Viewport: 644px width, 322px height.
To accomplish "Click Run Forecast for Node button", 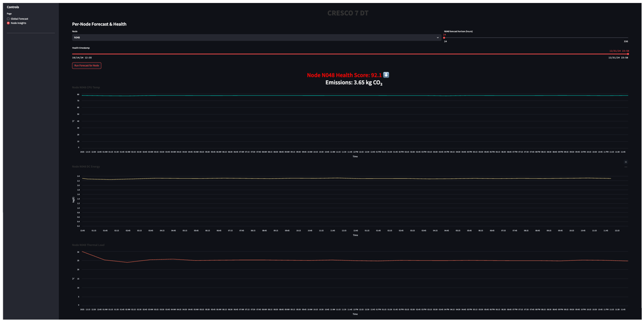I will (x=87, y=65).
